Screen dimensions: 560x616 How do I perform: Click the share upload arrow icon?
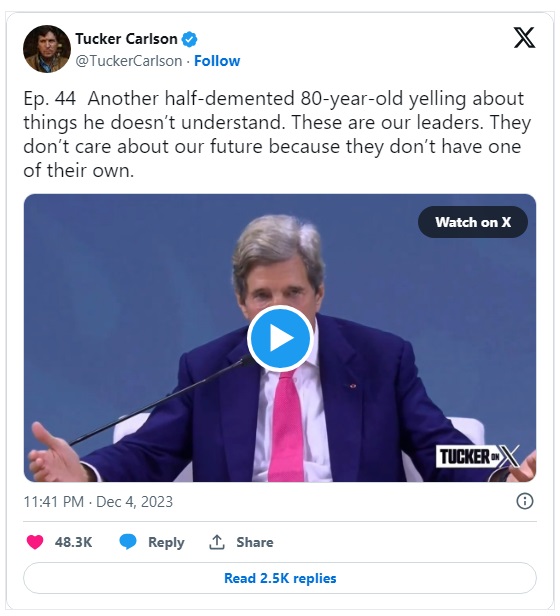pos(217,542)
